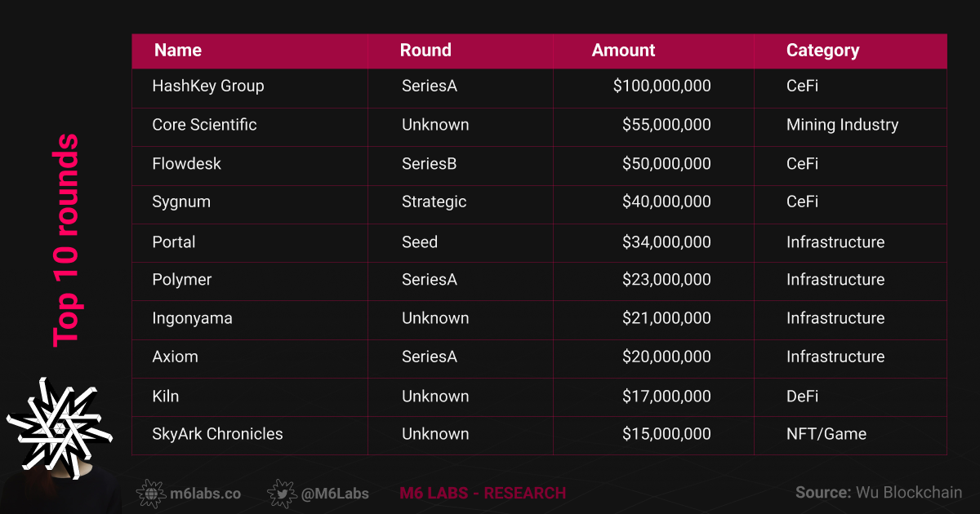The image size is (980, 514).
Task: Select the HashKey Group row name
Action: tap(208, 86)
